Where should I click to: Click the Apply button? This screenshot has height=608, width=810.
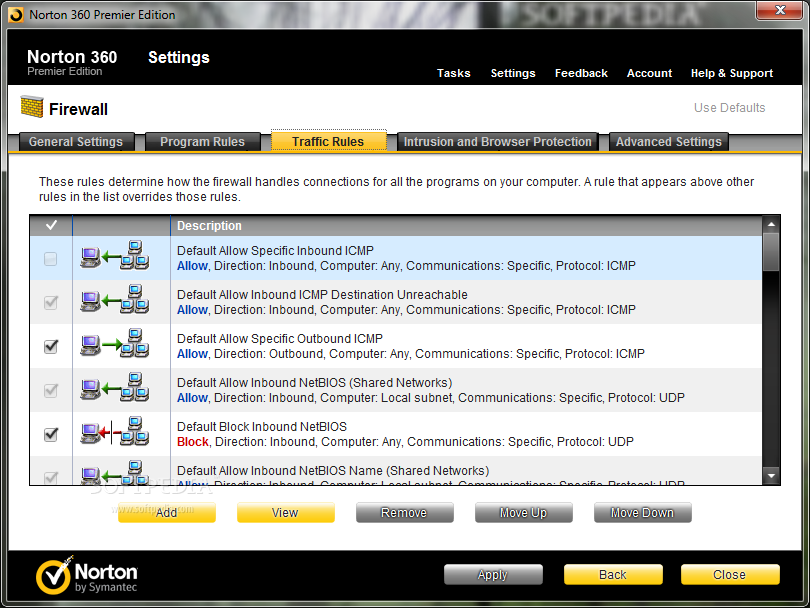coord(493,574)
